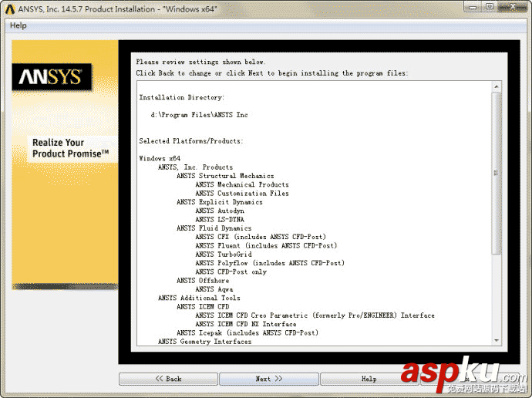
Task: Select the 'Windows x64' line
Action: pos(160,158)
